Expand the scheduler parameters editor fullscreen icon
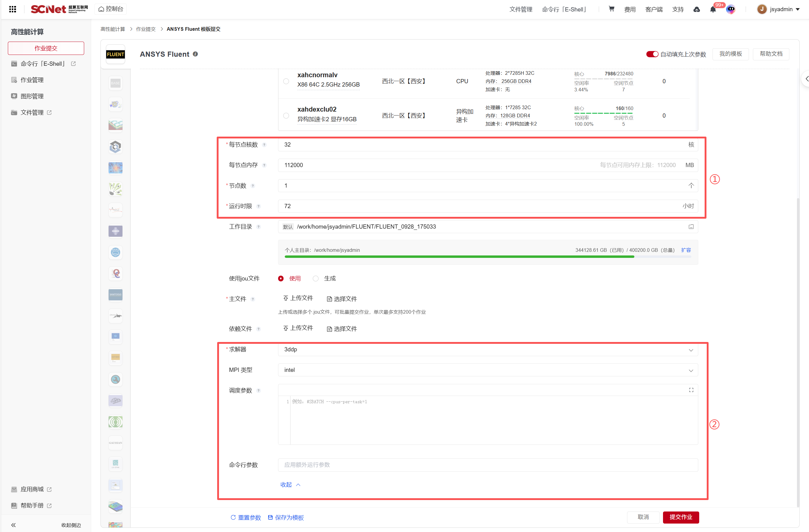 click(x=691, y=390)
